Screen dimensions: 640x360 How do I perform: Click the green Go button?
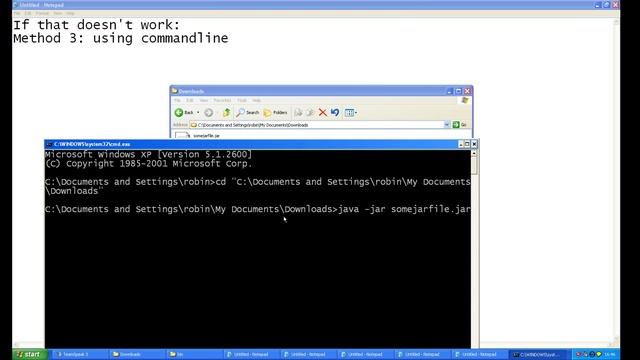pos(460,125)
